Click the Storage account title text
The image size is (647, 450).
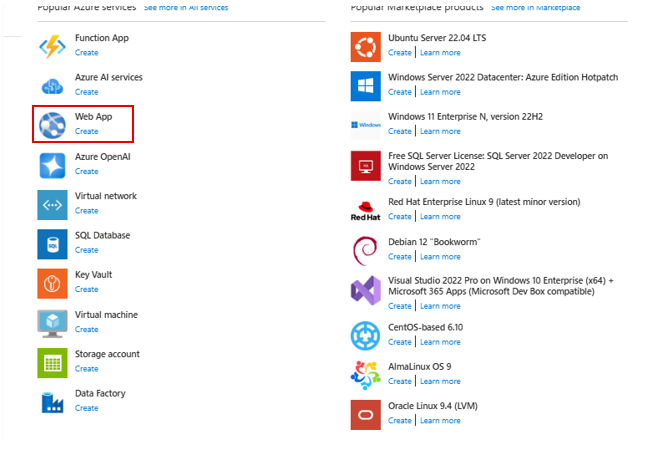107,354
